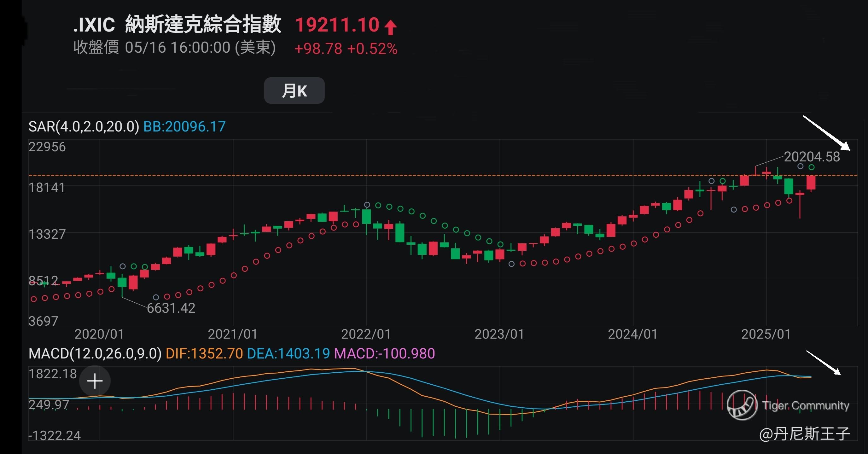Viewport: 868px width, 454px height.
Task: Click the Tiger Community logo icon
Action: 742,405
